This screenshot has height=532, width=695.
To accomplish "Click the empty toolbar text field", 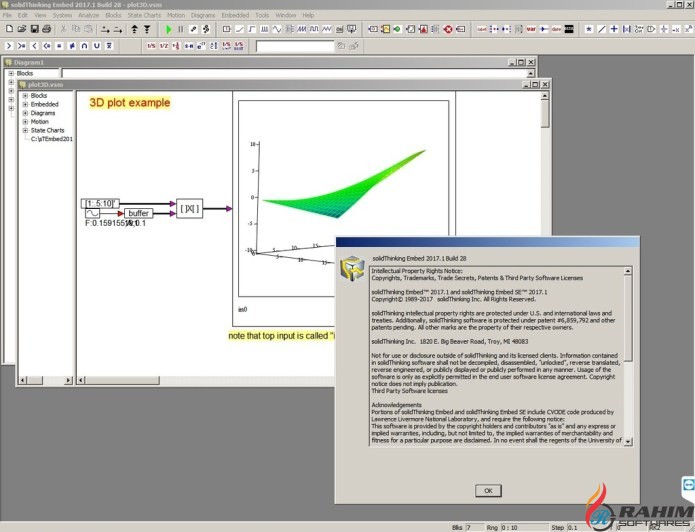I will click(x=294, y=46).
